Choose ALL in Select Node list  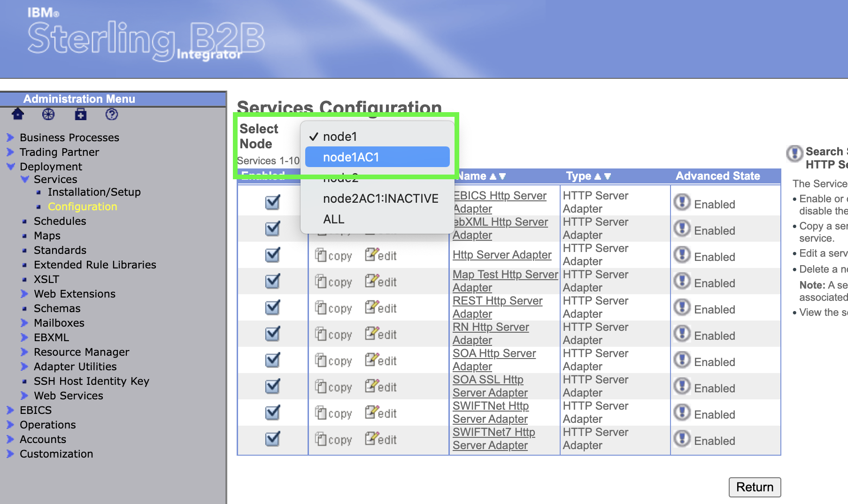(378, 219)
